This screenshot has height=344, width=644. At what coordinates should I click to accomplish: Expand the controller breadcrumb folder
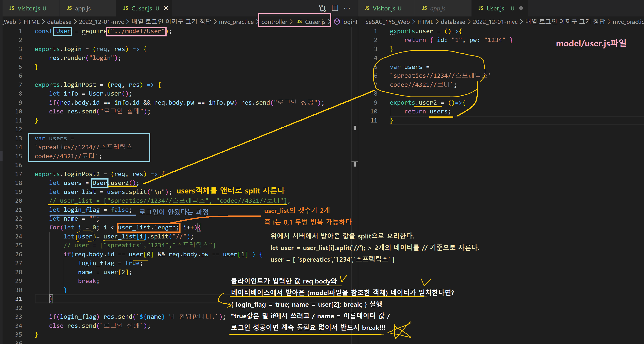pyautogui.click(x=274, y=22)
